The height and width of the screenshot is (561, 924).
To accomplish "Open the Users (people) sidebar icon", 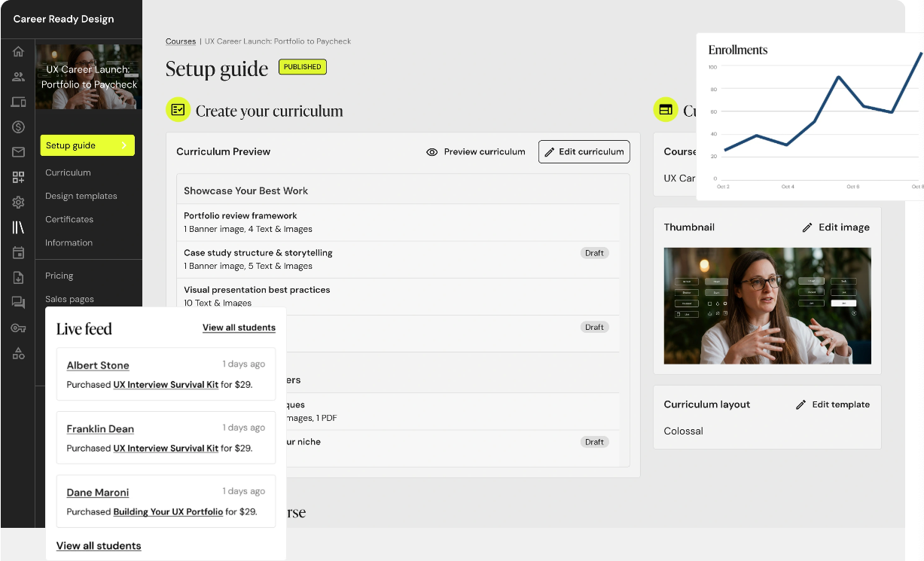I will 18,77.
